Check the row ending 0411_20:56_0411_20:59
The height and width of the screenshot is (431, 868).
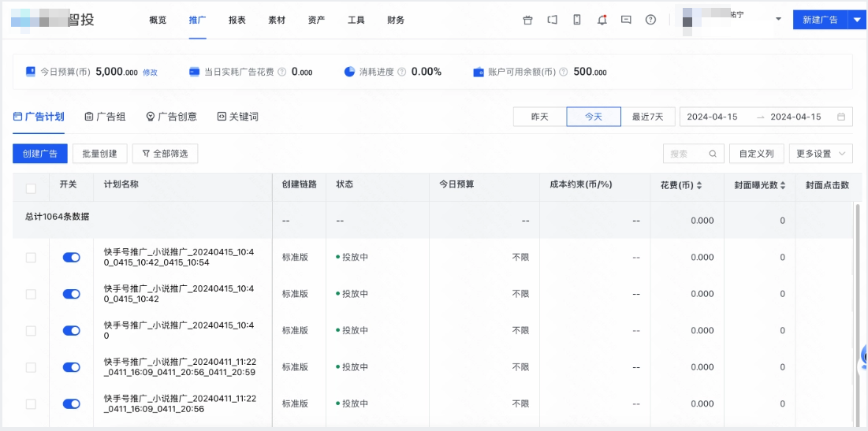(31, 367)
